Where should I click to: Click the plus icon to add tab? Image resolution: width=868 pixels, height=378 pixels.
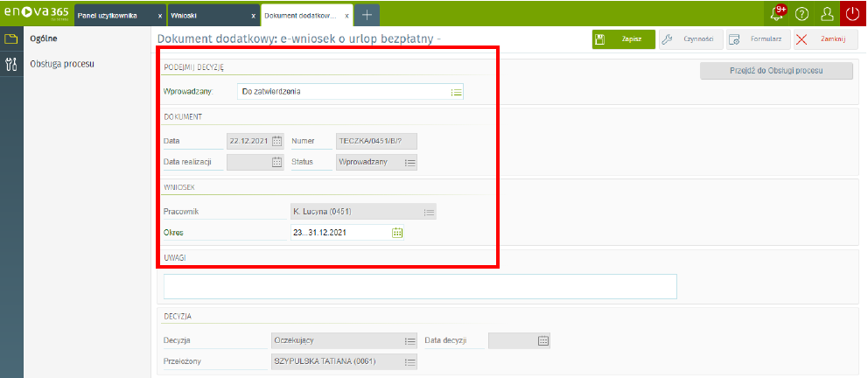click(367, 15)
